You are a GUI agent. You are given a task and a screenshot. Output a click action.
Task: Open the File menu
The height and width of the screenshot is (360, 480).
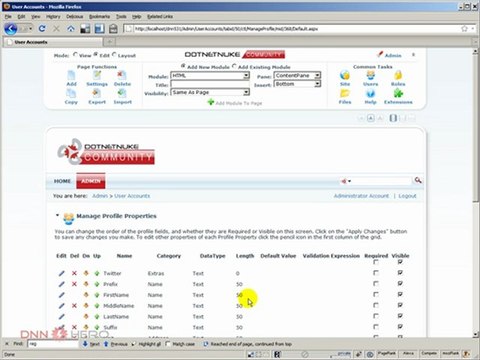point(8,16)
